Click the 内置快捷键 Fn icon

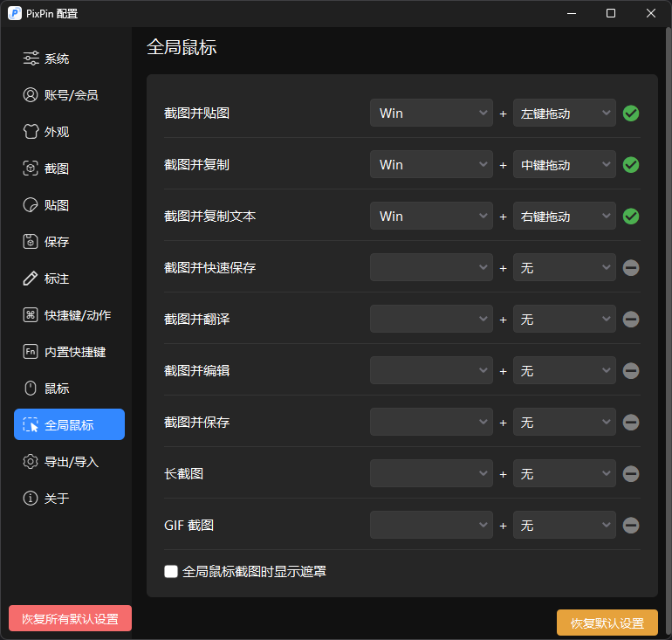31,352
